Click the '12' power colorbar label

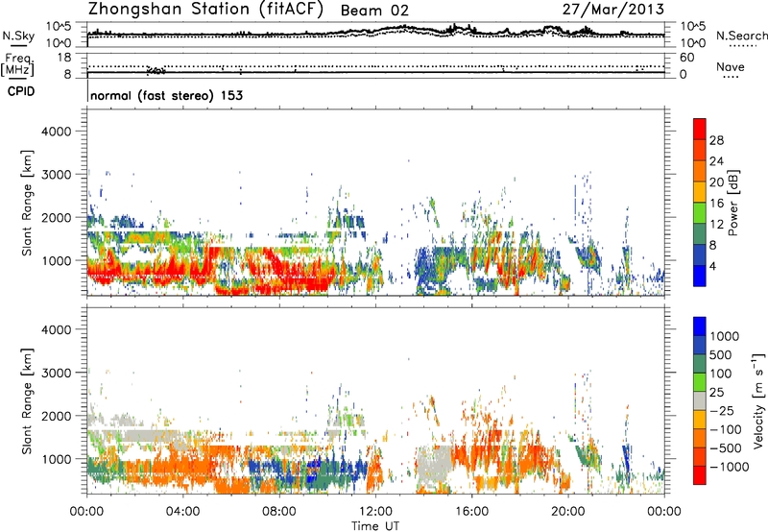[716, 225]
